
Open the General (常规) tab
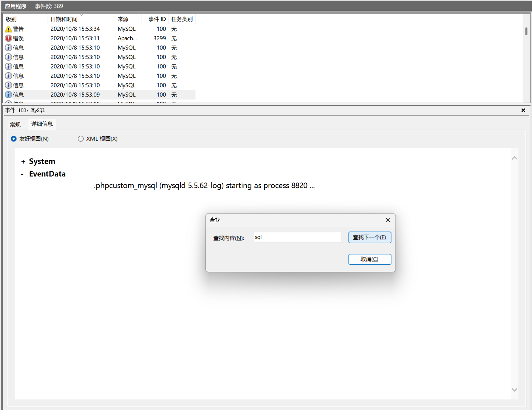(15, 124)
